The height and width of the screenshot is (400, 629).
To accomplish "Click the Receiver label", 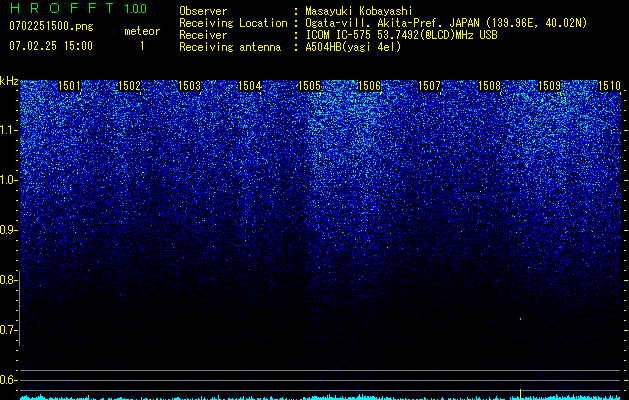I will 203,35.
